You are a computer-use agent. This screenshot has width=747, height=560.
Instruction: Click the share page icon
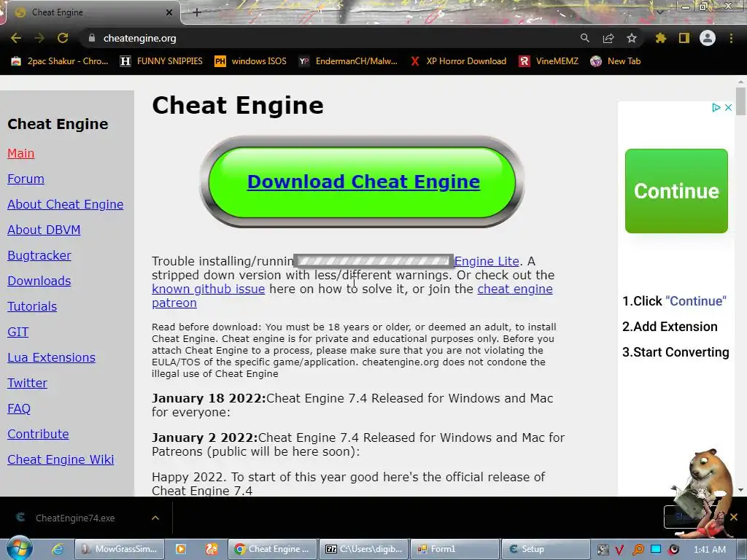pos(608,38)
